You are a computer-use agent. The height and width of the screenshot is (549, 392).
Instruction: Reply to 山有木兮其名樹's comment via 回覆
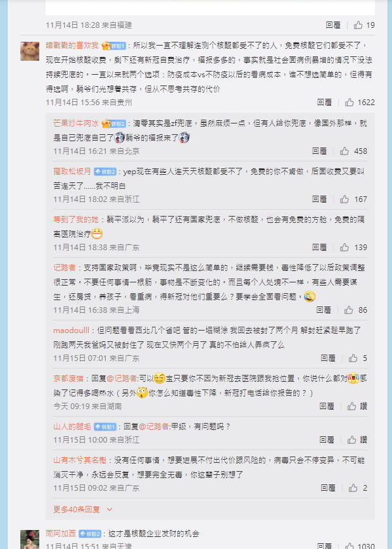click(x=328, y=488)
